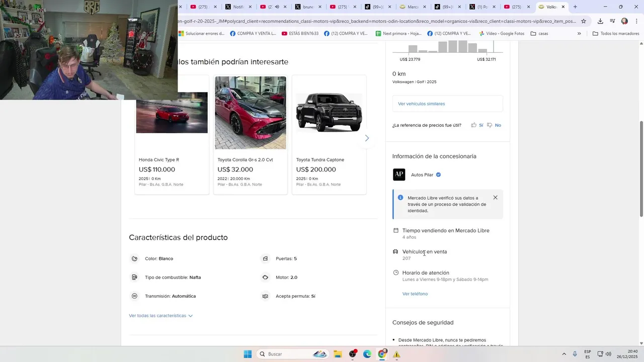Click the browser address bar URL
This screenshot has height=362, width=644.
377,21
